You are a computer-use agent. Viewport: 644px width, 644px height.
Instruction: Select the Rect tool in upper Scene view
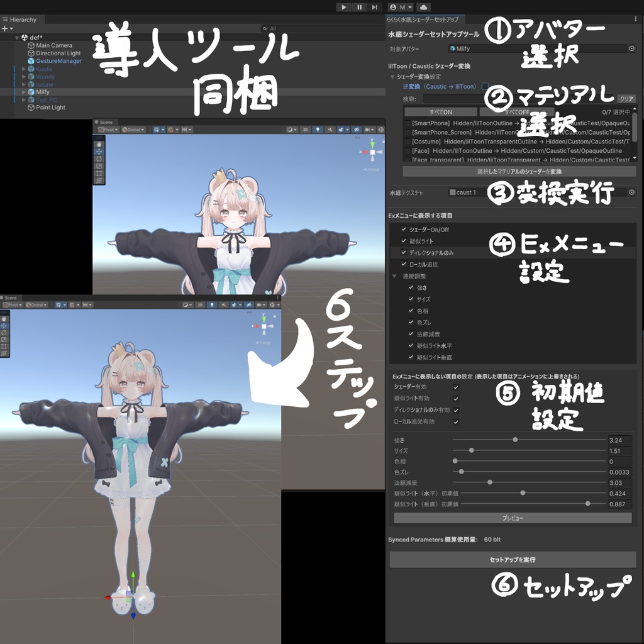pyautogui.click(x=99, y=174)
